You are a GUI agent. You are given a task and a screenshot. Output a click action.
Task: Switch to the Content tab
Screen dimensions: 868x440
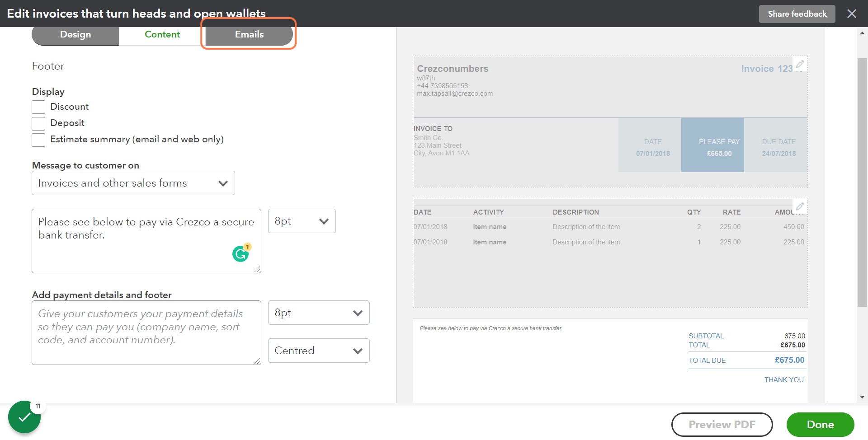click(x=162, y=34)
